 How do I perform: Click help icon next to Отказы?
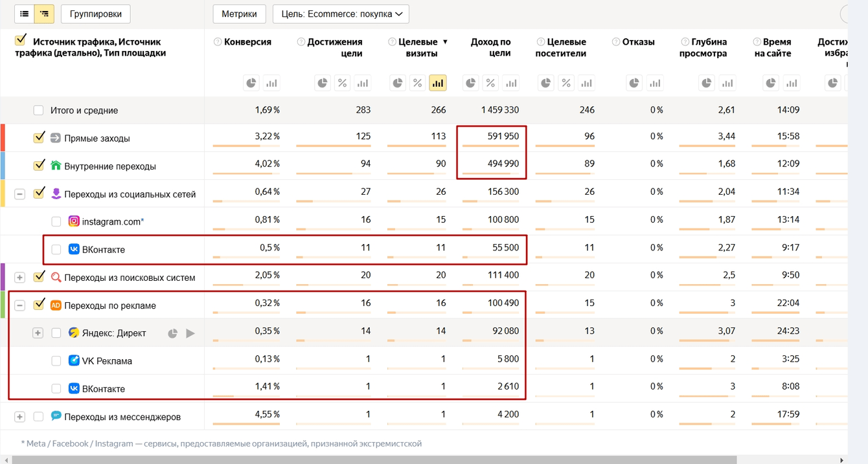[616, 42]
